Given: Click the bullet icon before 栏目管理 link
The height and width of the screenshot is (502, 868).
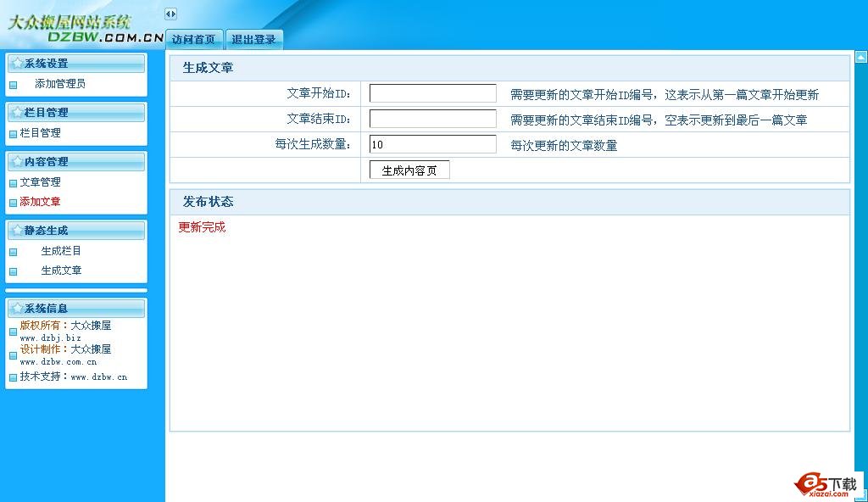Looking at the screenshot, I should 14,134.
